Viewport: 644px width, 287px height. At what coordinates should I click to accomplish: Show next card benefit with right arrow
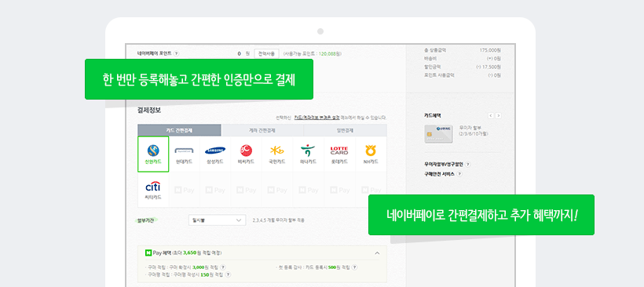498,115
